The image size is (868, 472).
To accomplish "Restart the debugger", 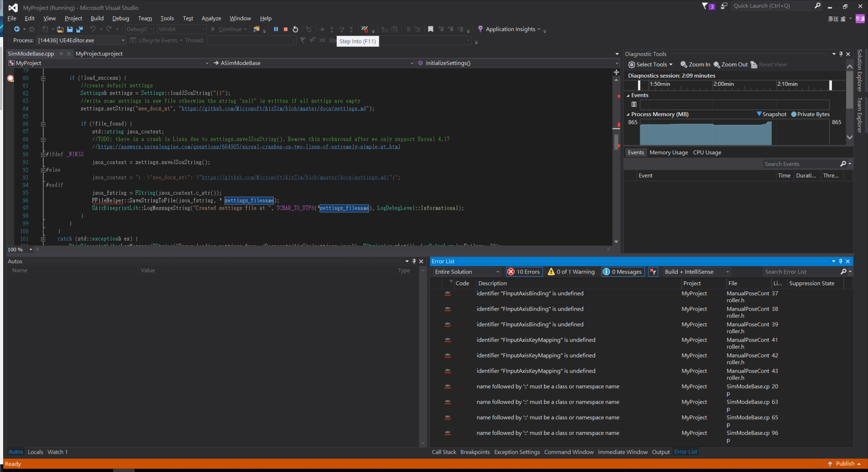I will (x=295, y=29).
